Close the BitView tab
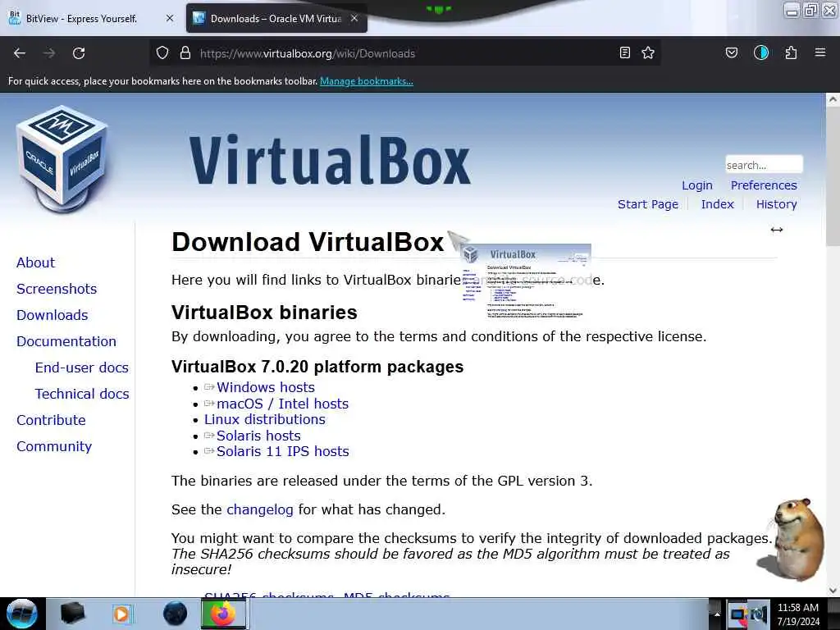Viewport: 840px width, 630px height. click(x=170, y=18)
